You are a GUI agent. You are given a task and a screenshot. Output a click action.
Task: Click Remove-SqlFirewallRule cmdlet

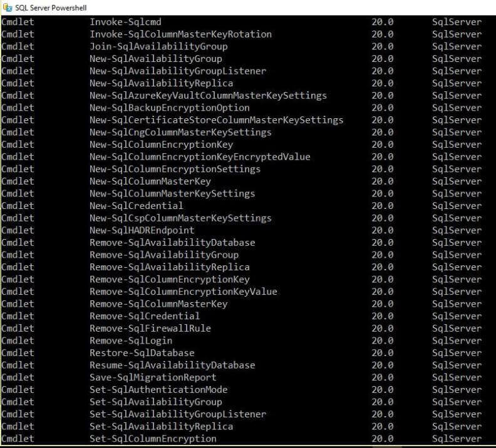click(x=150, y=328)
